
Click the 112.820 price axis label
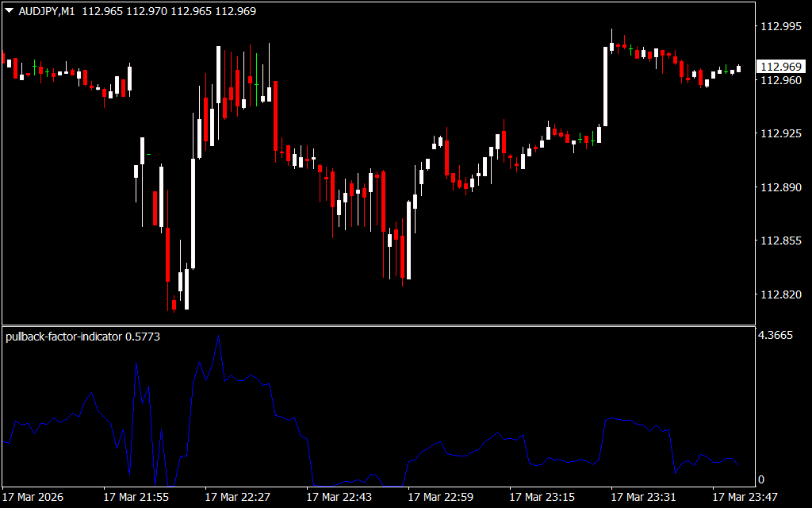click(x=780, y=295)
